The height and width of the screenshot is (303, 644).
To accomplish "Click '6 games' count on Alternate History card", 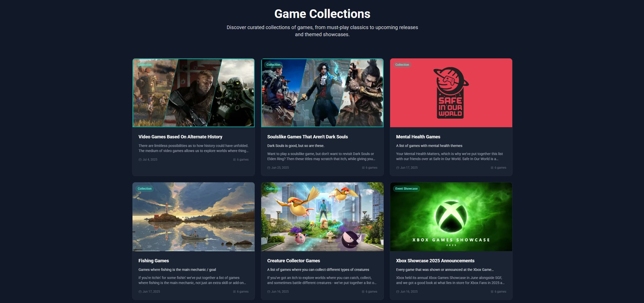I will pyautogui.click(x=243, y=160).
